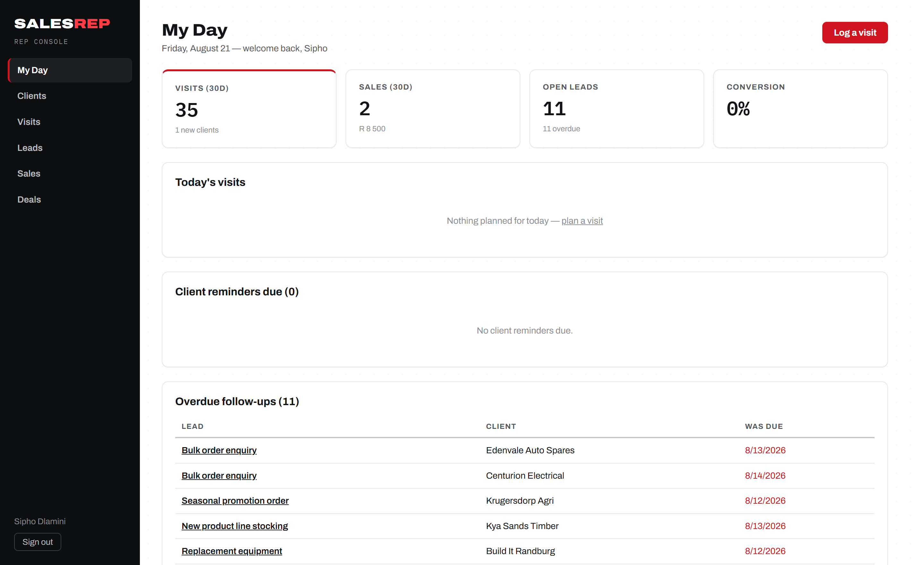
Task: Click the Kya Sands Timber client cell
Action: coord(522,526)
